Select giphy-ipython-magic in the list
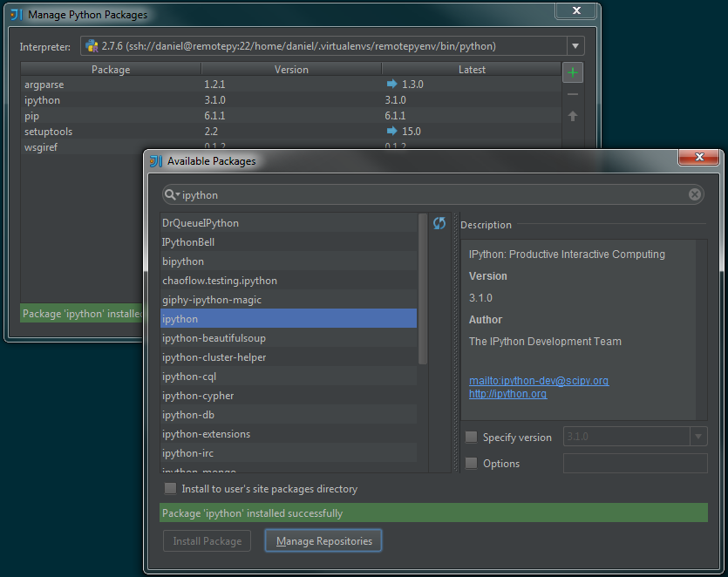 pos(289,300)
